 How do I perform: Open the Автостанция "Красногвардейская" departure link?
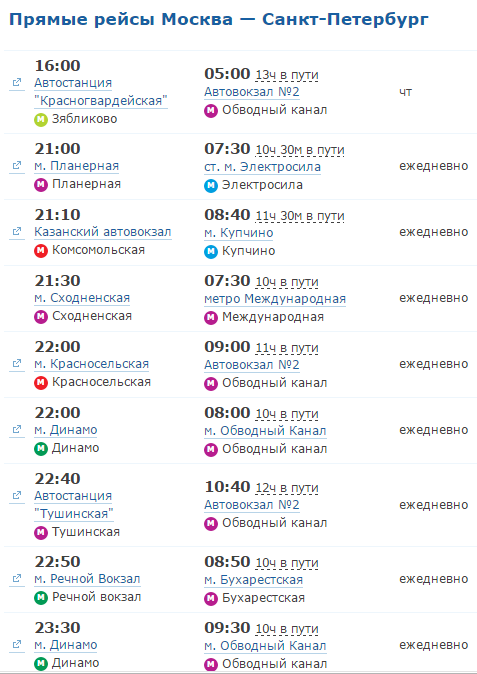coord(101,92)
